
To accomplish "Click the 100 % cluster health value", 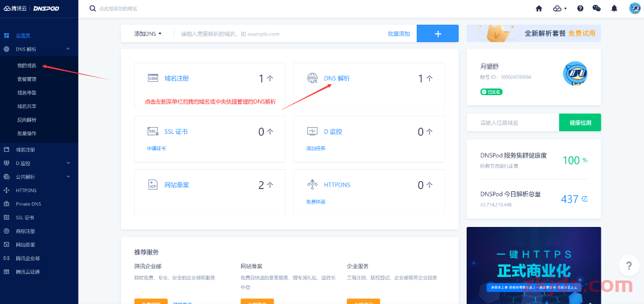I will pyautogui.click(x=575, y=160).
